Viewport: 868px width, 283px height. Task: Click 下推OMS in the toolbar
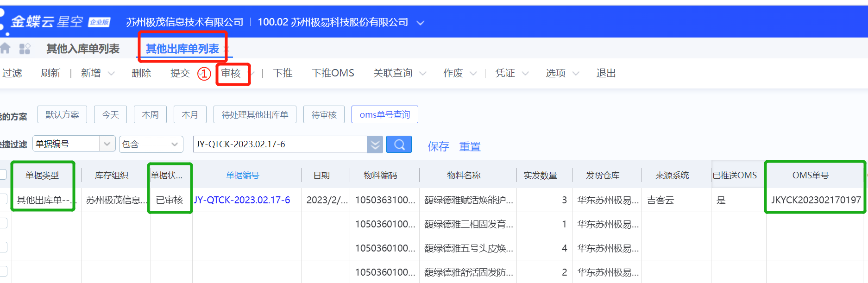333,73
